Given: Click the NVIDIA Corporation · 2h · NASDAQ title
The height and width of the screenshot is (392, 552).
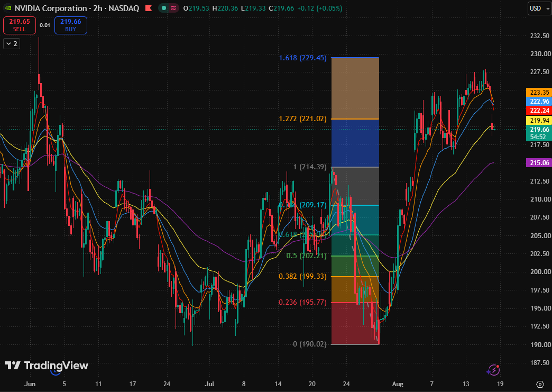Looking at the screenshot, I should (77, 8).
